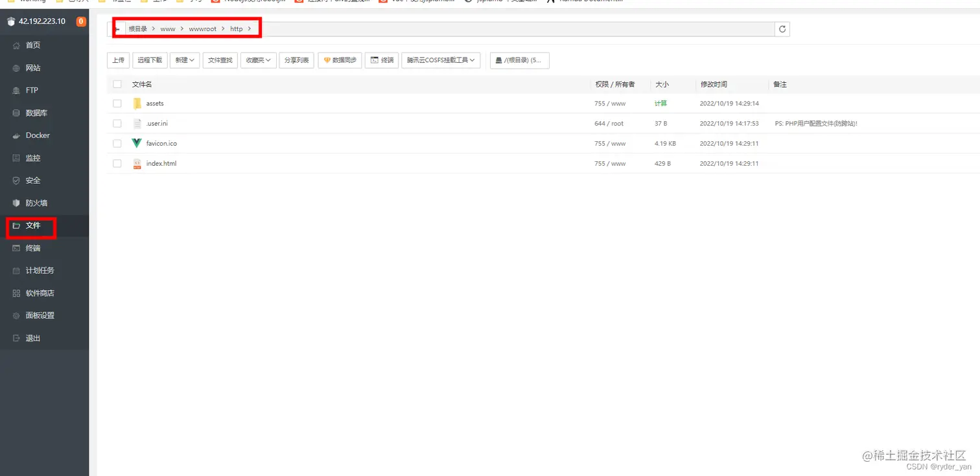Click the 文件 folder icon in sidebar
The width and height of the screenshot is (980, 476).
point(16,225)
